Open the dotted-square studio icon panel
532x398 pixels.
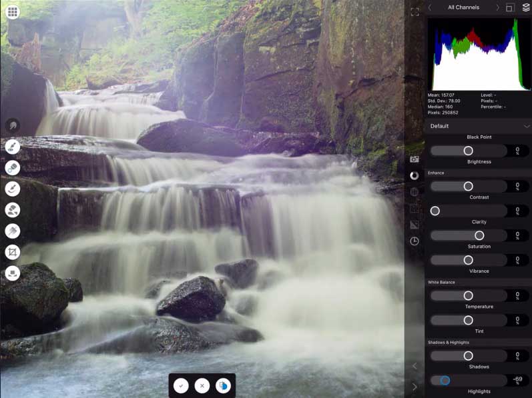[415, 208]
